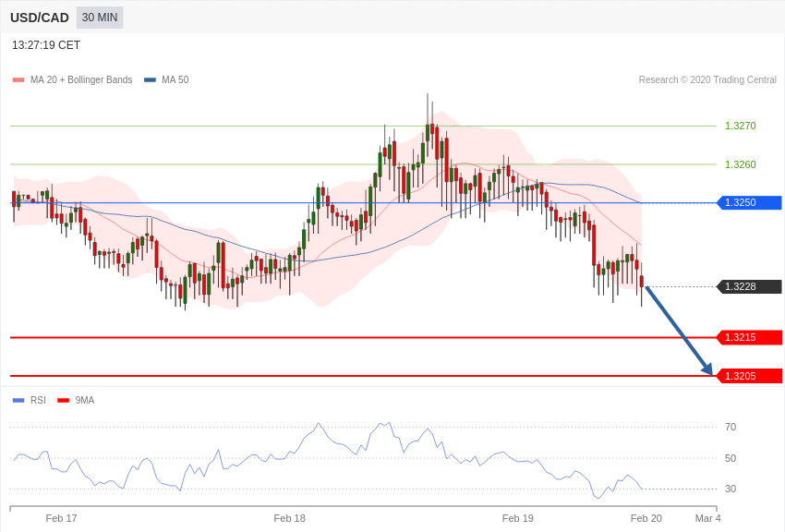Click the 13:27:19 CET timestamp
The width and height of the screenshot is (785, 532).
46,45
